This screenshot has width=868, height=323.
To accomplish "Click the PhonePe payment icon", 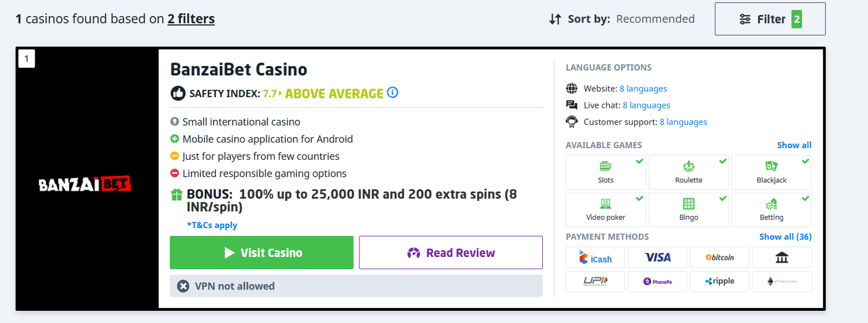I will (x=657, y=281).
